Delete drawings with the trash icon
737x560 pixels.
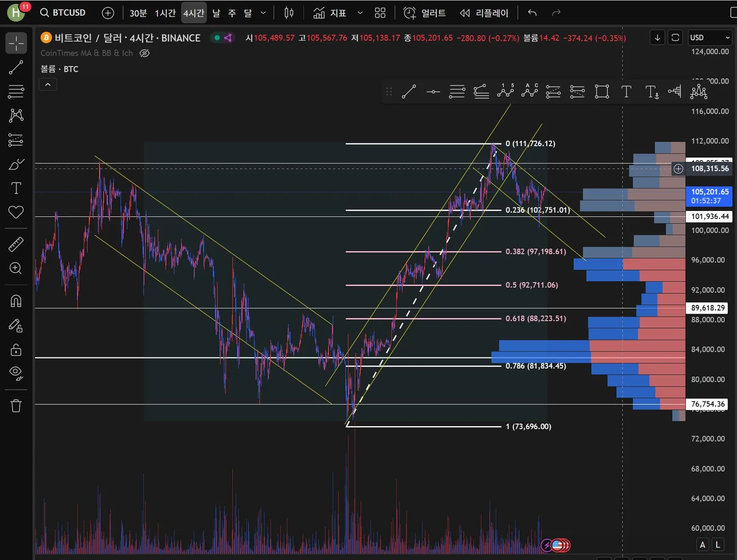(x=16, y=405)
